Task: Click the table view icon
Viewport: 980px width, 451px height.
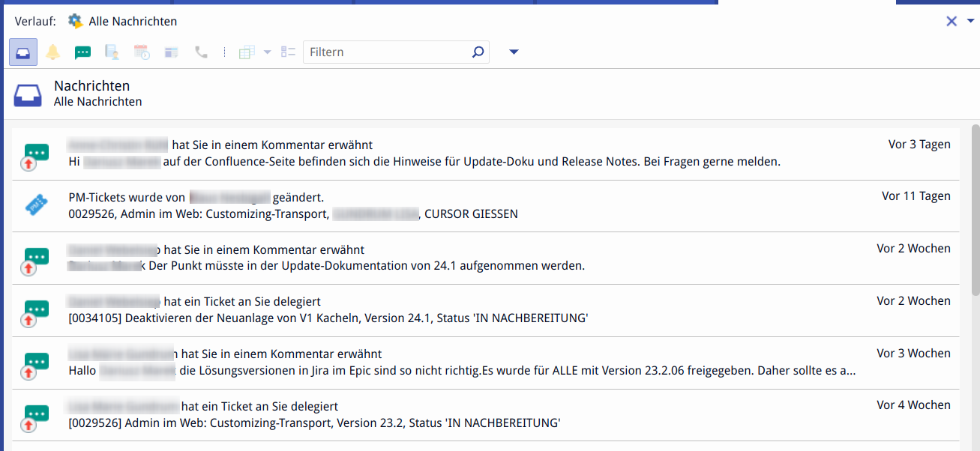Action: coord(247,52)
